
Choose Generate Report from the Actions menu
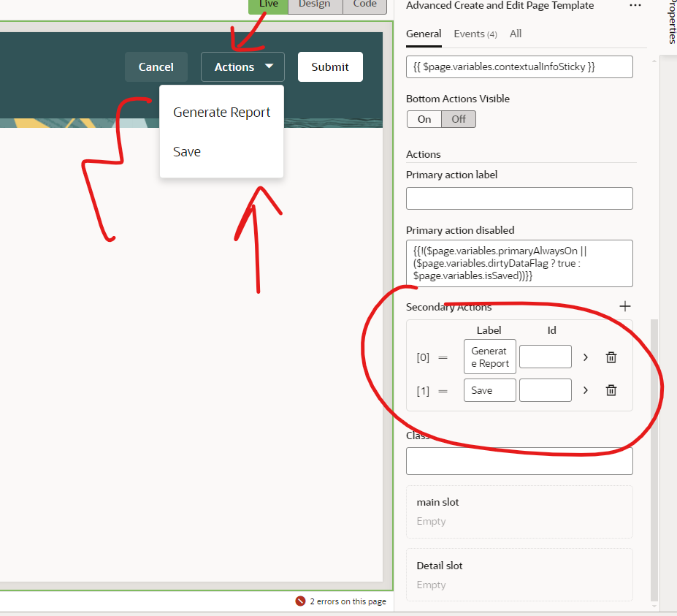[221, 112]
